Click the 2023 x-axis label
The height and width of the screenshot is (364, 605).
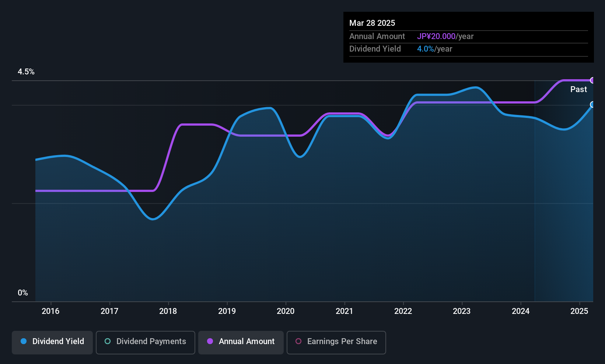[x=462, y=311]
